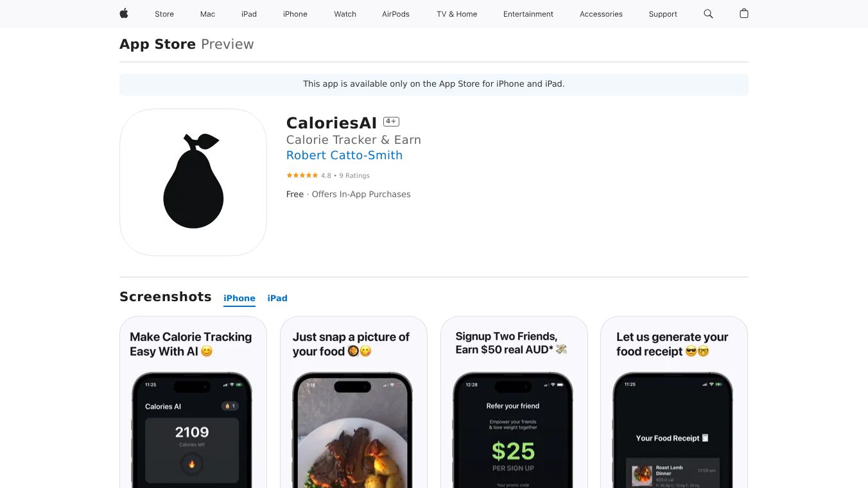Click the orange star rating
Screen dimensions: 868x488
[302, 175]
